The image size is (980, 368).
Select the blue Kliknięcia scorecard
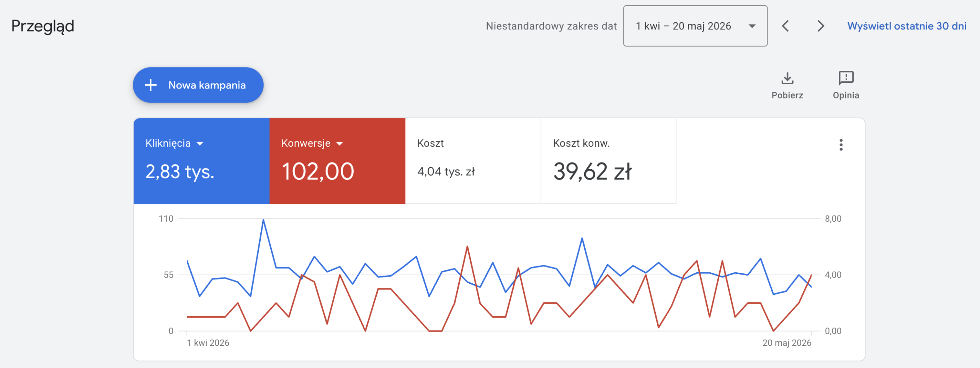tap(201, 161)
